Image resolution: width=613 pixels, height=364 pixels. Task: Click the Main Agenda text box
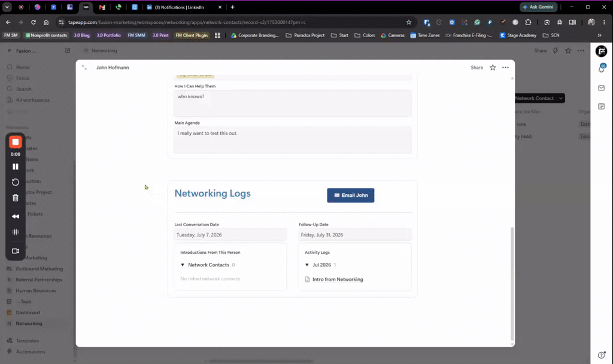pyautogui.click(x=292, y=140)
